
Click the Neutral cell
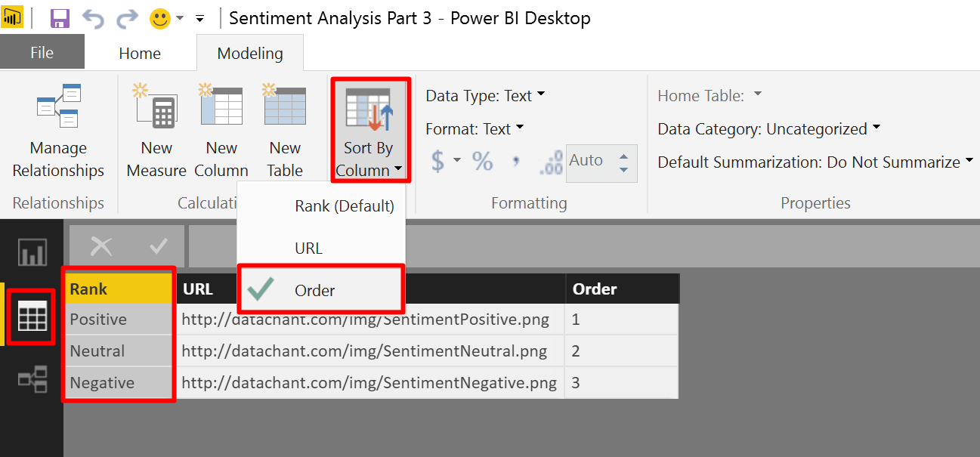tap(119, 351)
